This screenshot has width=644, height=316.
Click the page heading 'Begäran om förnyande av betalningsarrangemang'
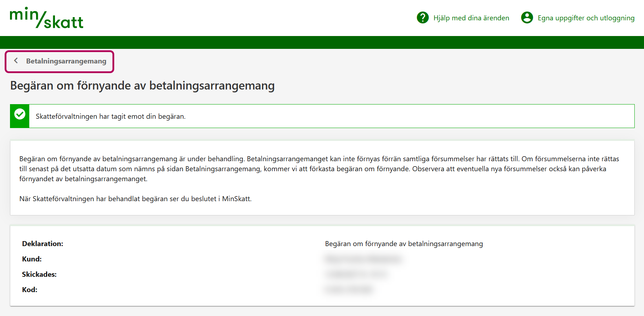[x=142, y=86]
